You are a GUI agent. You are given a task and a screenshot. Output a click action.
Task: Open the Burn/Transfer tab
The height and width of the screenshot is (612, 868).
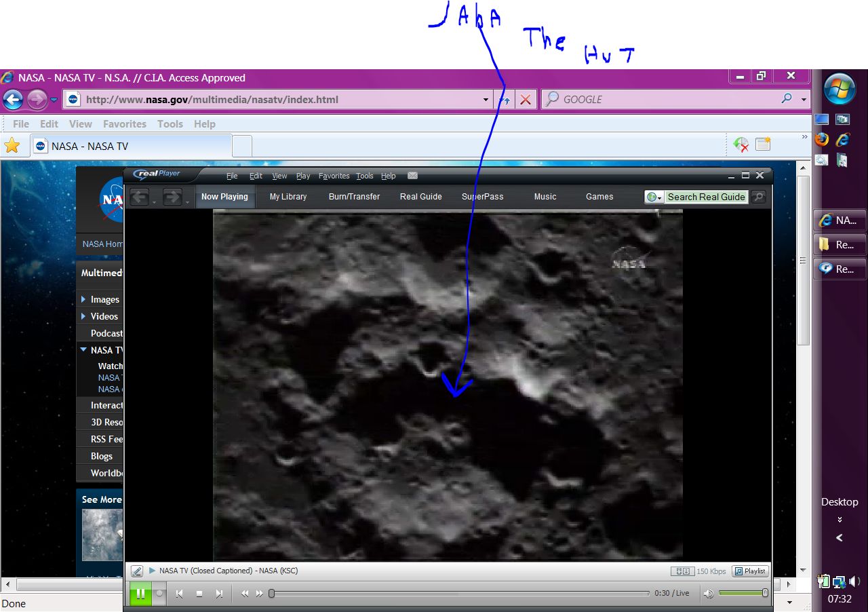pyautogui.click(x=354, y=197)
